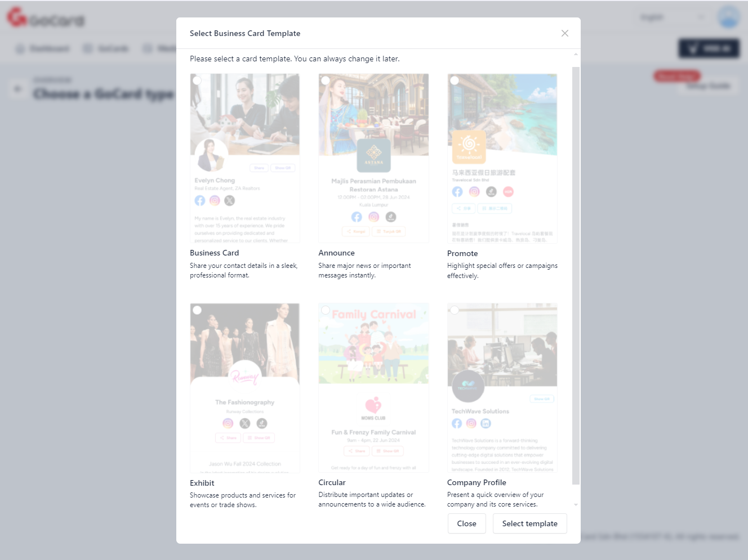This screenshot has height=560, width=748.
Task: Pick the Promote template radio button
Action: (455, 80)
